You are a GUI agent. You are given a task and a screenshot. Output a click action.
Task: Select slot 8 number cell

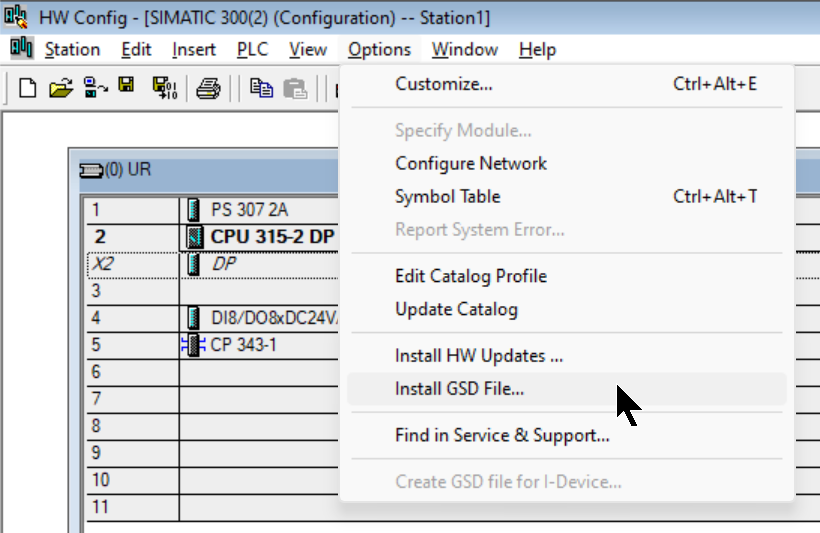pyautogui.click(x=132, y=426)
